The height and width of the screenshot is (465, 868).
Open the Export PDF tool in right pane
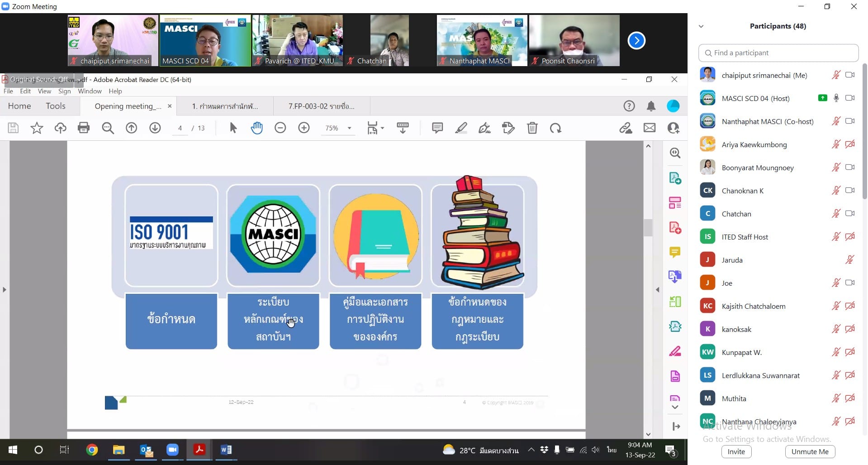pos(675,178)
